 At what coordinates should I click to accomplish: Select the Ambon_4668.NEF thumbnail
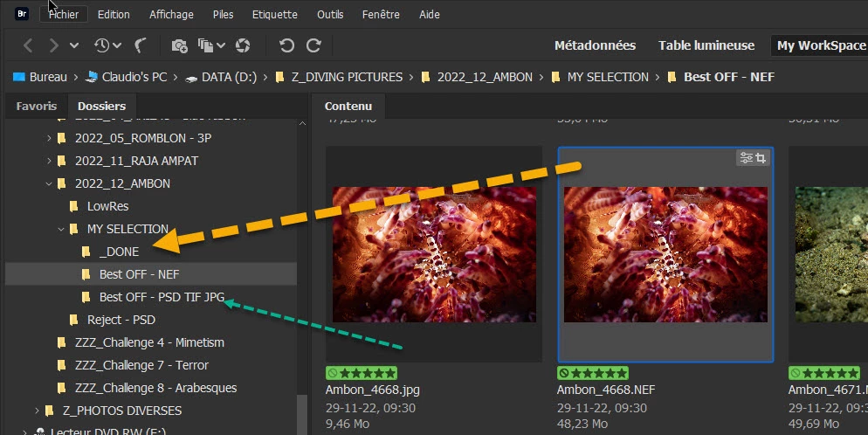coord(665,254)
